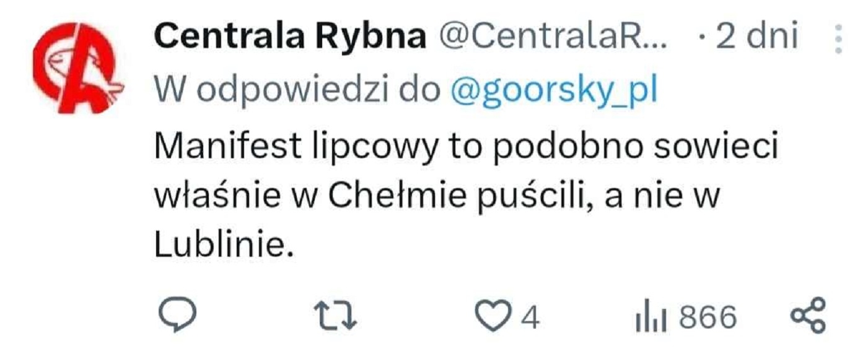Share the tweet using the share icon

[809, 316]
